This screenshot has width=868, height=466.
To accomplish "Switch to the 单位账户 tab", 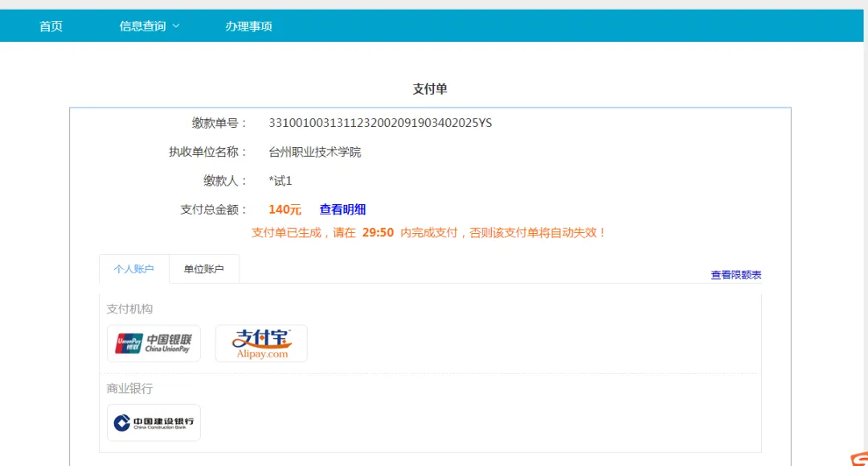I will [204, 269].
